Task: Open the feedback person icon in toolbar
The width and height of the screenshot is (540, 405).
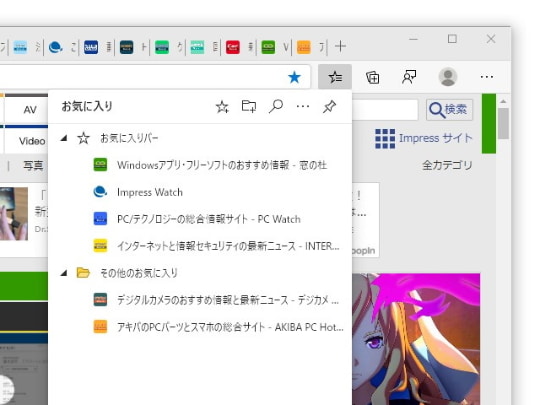Action: 409,77
